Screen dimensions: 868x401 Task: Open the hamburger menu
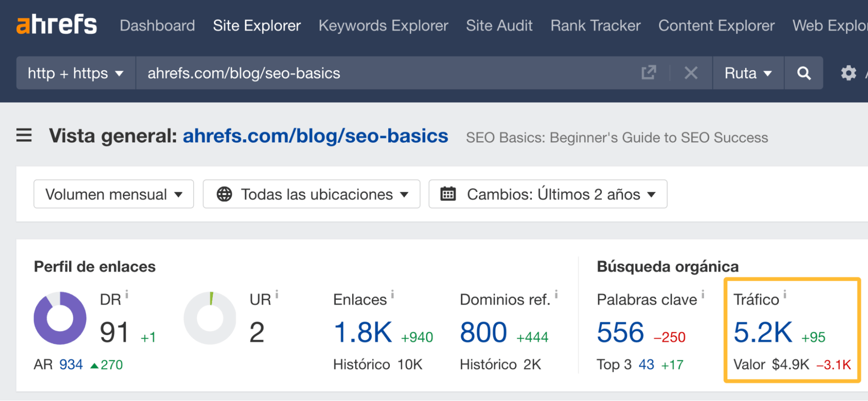pyautogui.click(x=24, y=135)
